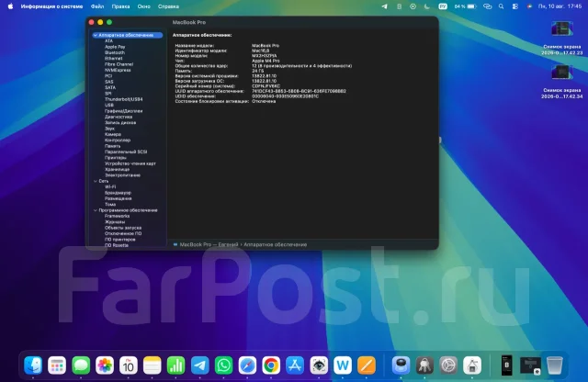Select Объекты запуска in sidebar

123,228
